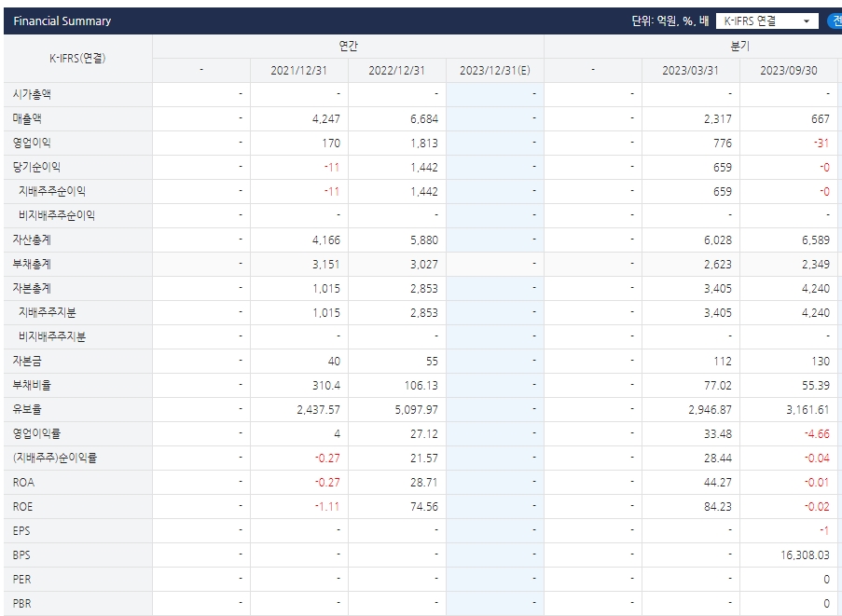Select the 지배주주지분 row label
842x616 pixels.
coord(48,312)
